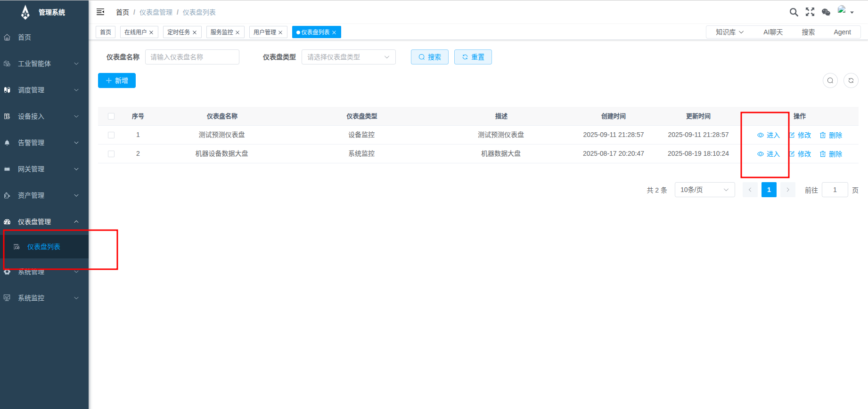The image size is (868, 409).
Task: Close the 在线用户 tab
Action: coord(151,32)
